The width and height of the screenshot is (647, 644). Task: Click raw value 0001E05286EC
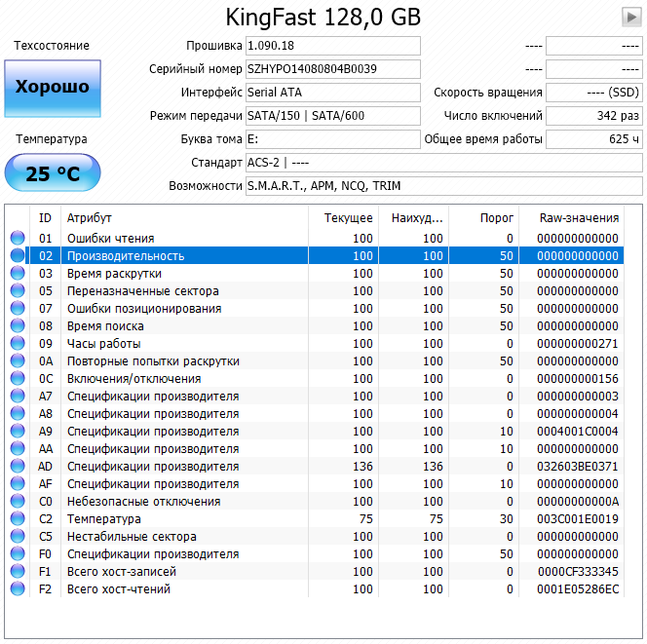pos(578,588)
